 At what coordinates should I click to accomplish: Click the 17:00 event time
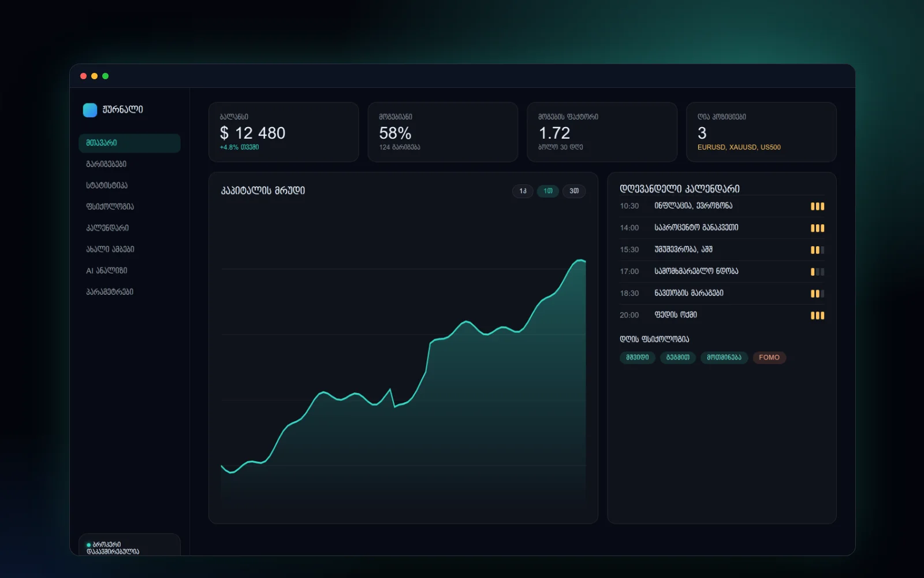point(629,272)
